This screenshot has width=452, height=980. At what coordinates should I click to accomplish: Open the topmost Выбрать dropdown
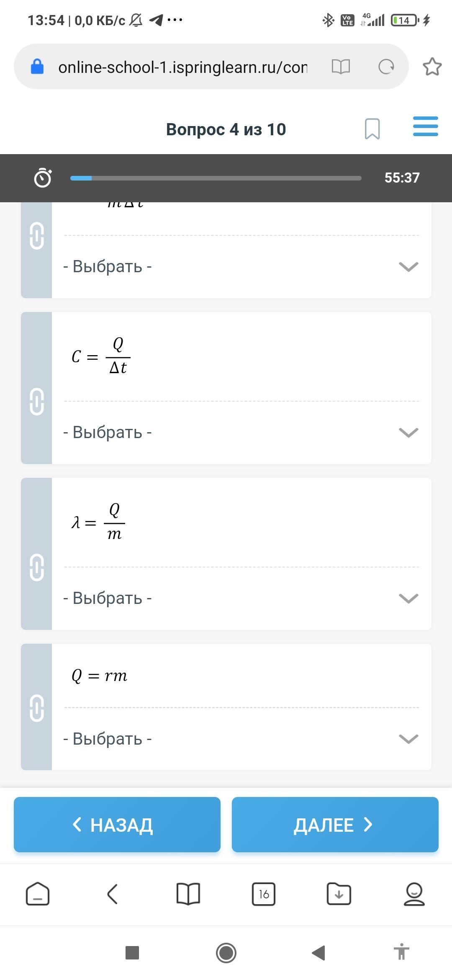(x=241, y=266)
